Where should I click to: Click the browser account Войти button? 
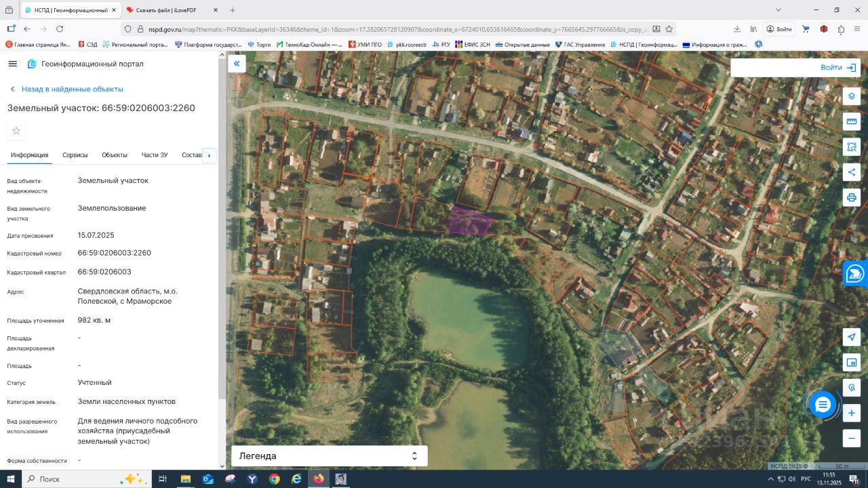click(779, 29)
